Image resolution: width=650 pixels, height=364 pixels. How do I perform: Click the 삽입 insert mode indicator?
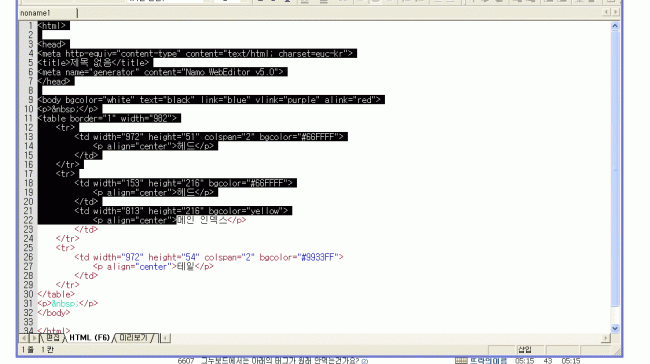point(525,350)
